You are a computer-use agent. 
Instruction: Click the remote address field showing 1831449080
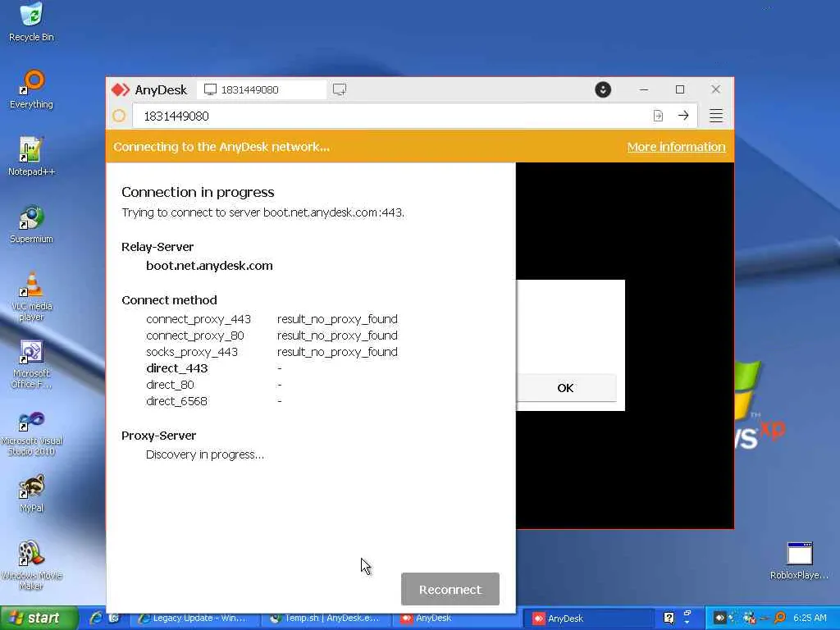pos(391,116)
